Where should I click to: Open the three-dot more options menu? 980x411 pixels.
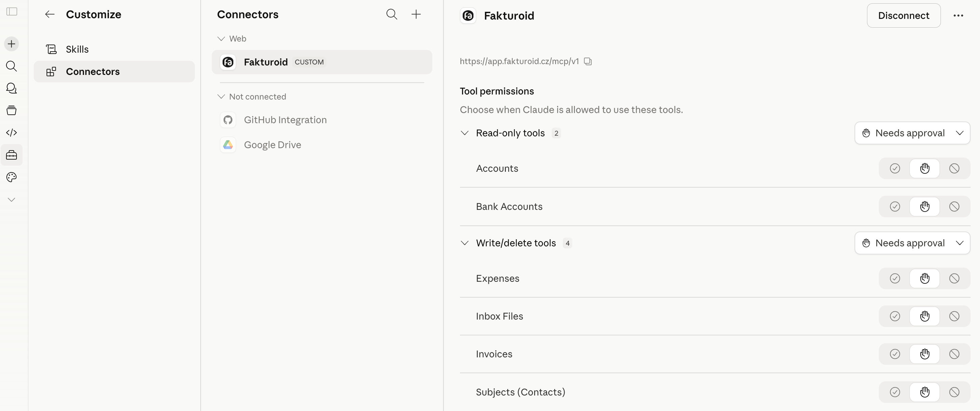[x=958, y=16]
